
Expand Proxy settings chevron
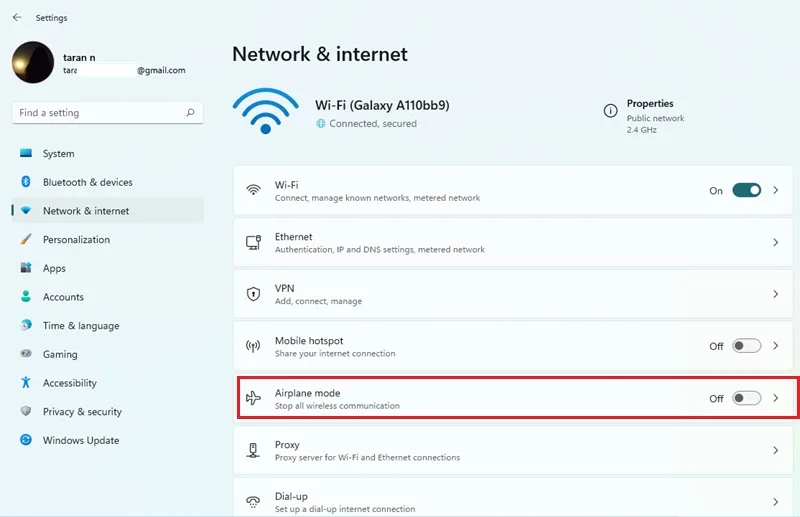point(776,450)
